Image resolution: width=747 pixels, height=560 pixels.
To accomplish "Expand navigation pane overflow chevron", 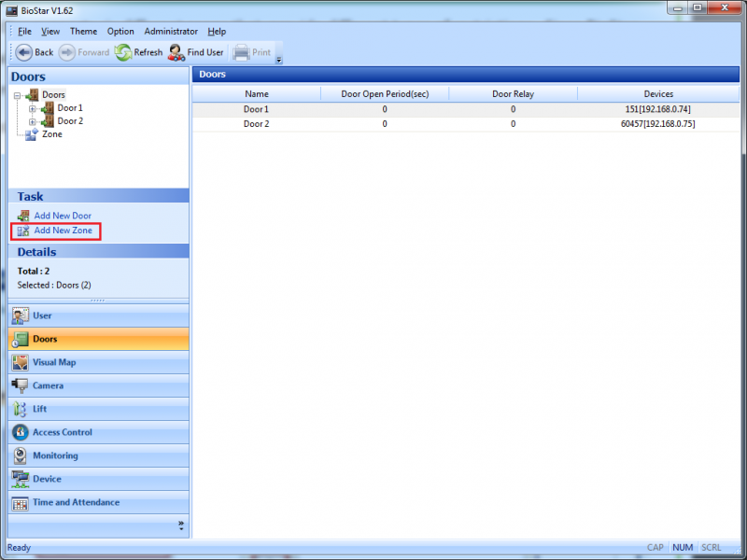I will coord(181,525).
